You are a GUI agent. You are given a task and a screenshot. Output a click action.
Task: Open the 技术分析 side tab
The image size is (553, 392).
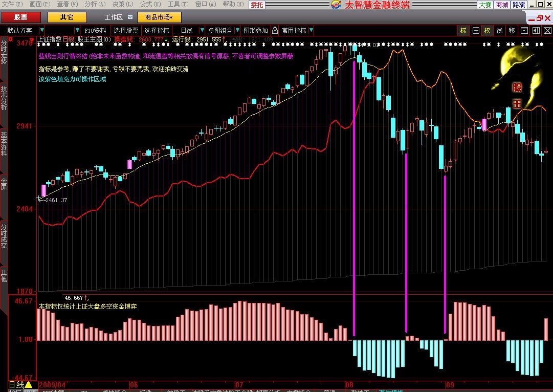click(x=4, y=98)
